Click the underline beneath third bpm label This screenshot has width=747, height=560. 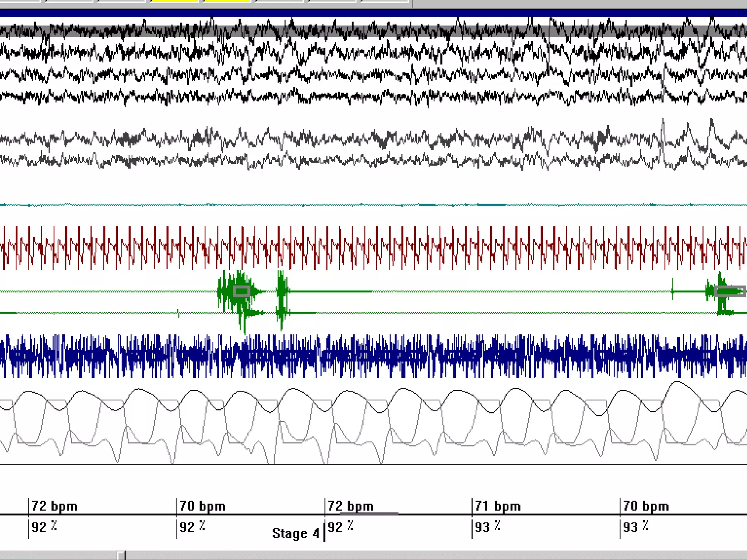tap(368, 513)
